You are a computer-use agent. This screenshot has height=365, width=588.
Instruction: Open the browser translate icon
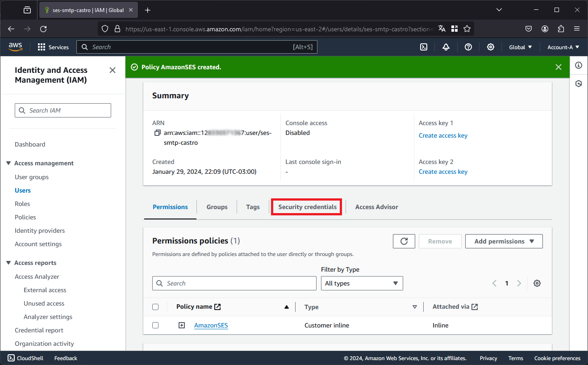click(x=442, y=29)
